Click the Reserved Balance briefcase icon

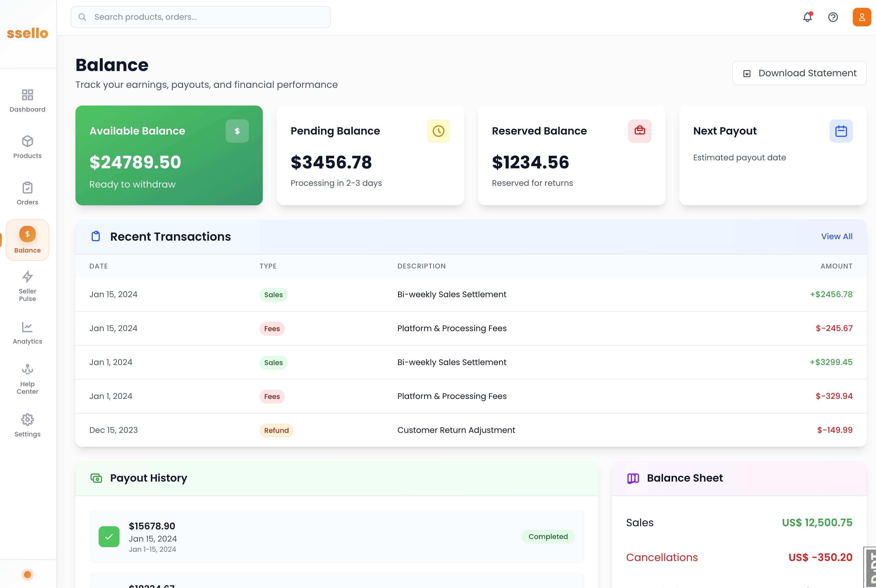[640, 131]
